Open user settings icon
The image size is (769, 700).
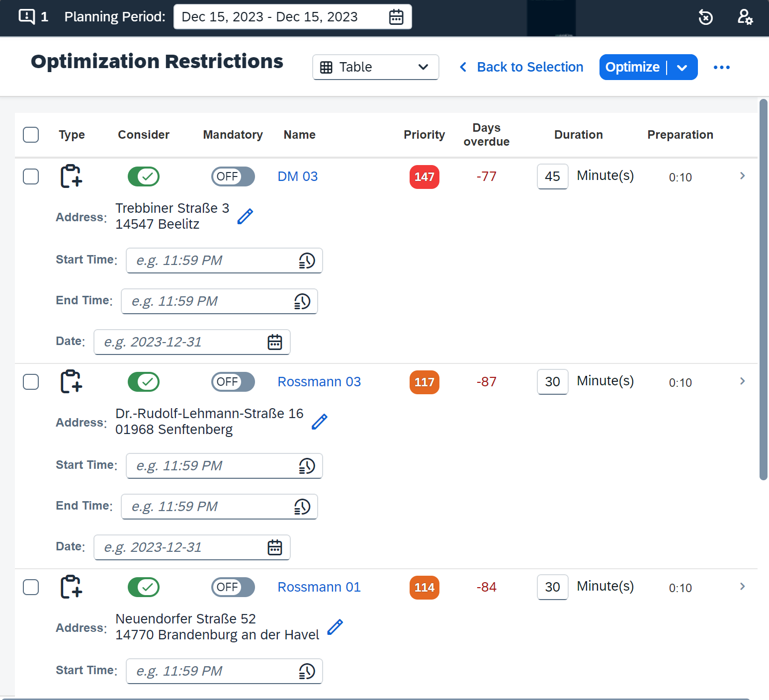(745, 17)
